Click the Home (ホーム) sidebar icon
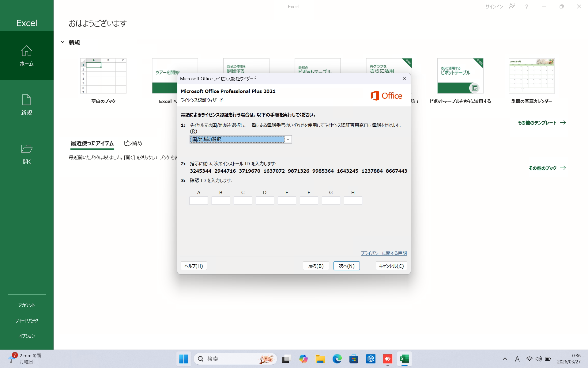Image resolution: width=588 pixels, height=368 pixels. pyautogui.click(x=27, y=51)
